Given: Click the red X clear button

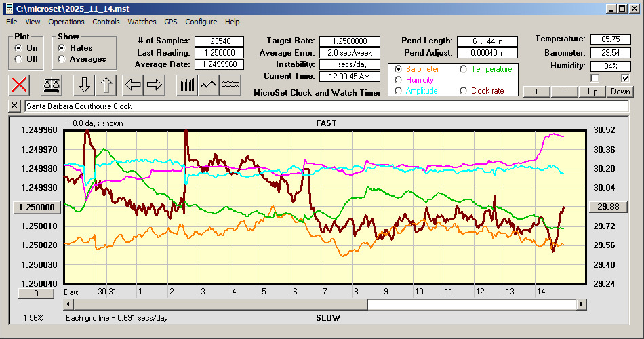Looking at the screenshot, I should pyautogui.click(x=20, y=85).
